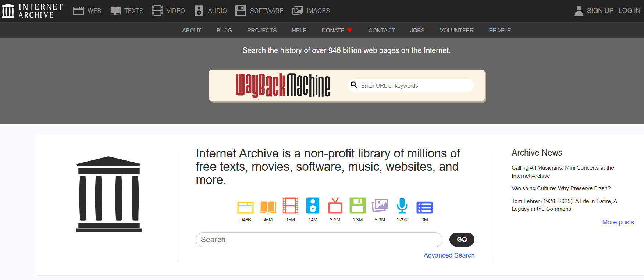Select the microphone icon labeled 279K
This screenshot has height=280, width=644.
(402, 205)
